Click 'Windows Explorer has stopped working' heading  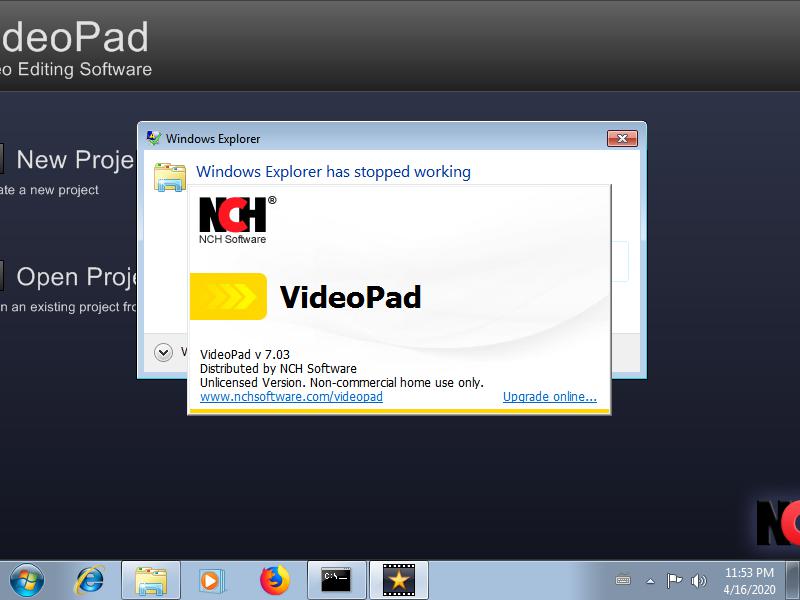point(333,172)
